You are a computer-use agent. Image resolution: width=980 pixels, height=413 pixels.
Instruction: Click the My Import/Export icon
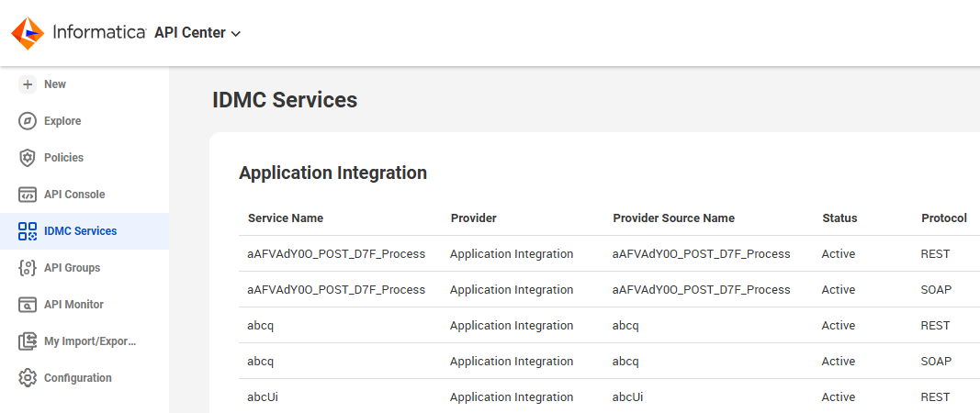28,341
